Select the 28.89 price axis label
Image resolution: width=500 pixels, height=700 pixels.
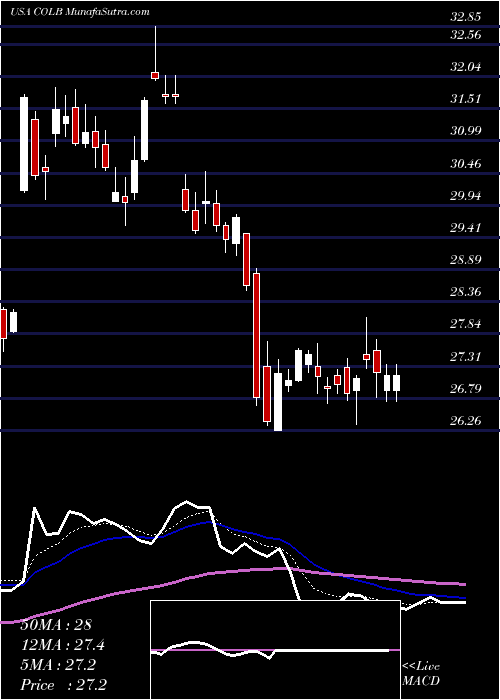pos(466,260)
